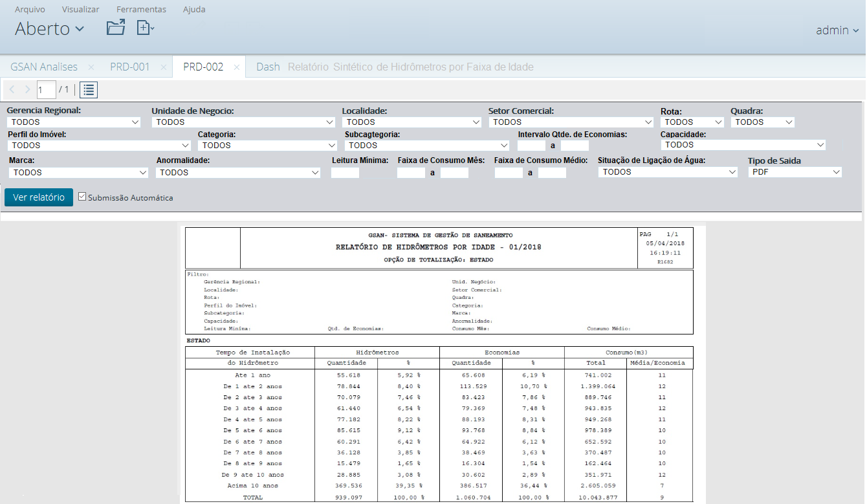This screenshot has height=504, width=867.
Task: Expand the Marca dropdown
Action: [79, 173]
